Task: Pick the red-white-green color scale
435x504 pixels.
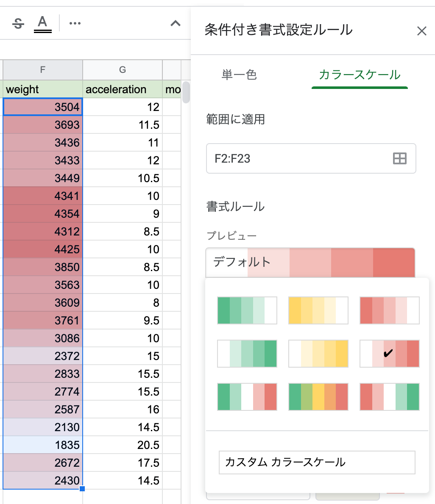Action: (389, 397)
